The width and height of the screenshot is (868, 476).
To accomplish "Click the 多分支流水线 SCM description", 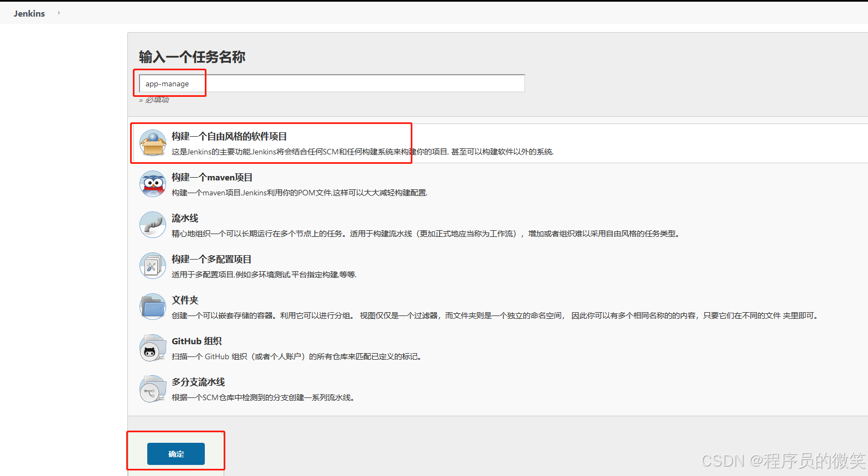I will click(x=263, y=397).
